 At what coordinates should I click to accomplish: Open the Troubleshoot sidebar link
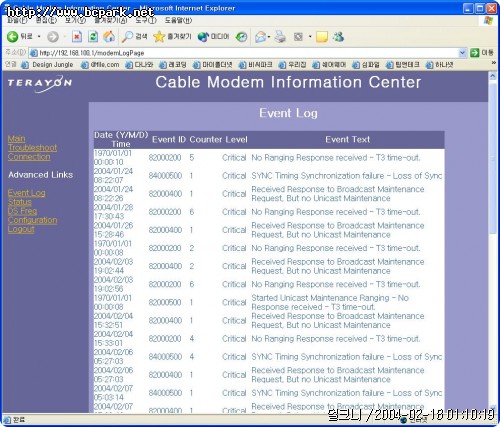[x=32, y=147]
